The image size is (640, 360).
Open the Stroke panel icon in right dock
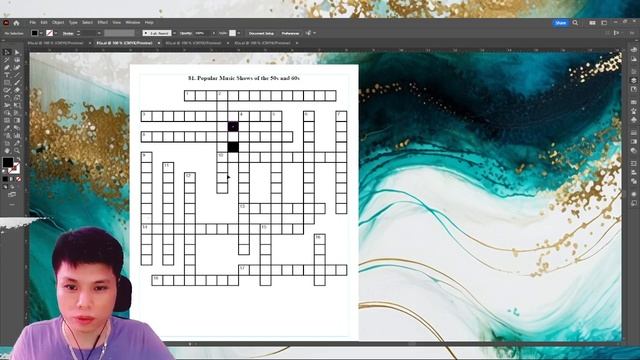click(633, 133)
